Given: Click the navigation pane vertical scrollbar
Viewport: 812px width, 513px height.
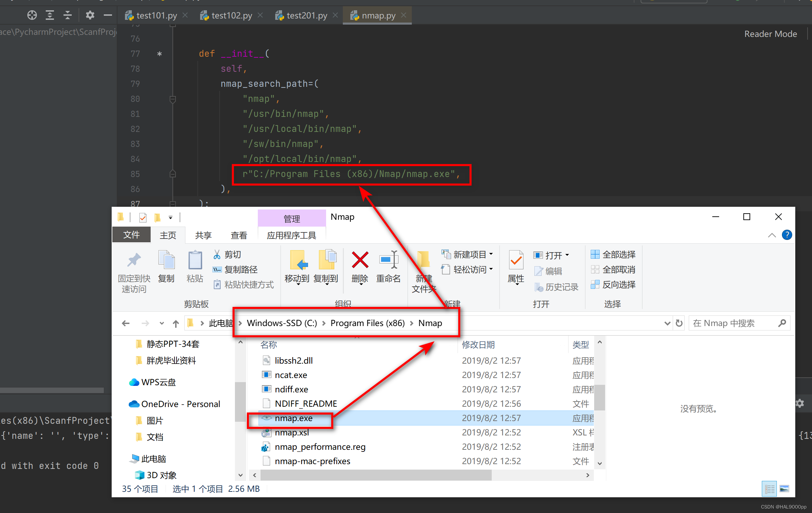Looking at the screenshot, I should 240,401.
